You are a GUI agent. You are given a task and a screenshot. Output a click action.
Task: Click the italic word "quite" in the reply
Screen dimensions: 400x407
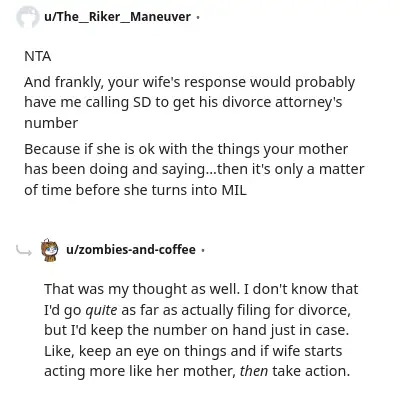pos(101,310)
